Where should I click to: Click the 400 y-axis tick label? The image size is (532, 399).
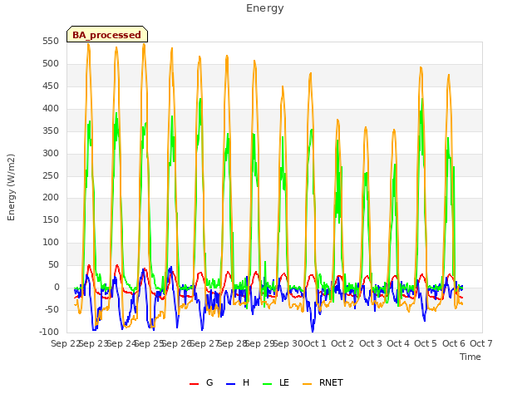[51, 109]
